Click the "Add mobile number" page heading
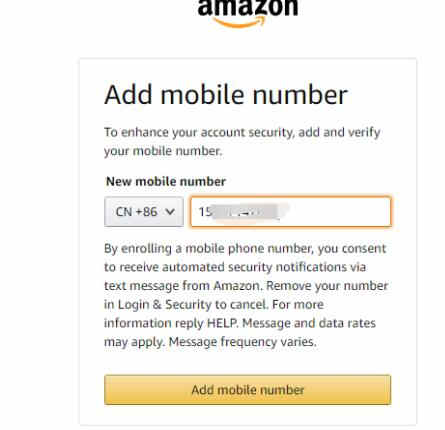Screen dimensions: 445x430 tap(226, 95)
